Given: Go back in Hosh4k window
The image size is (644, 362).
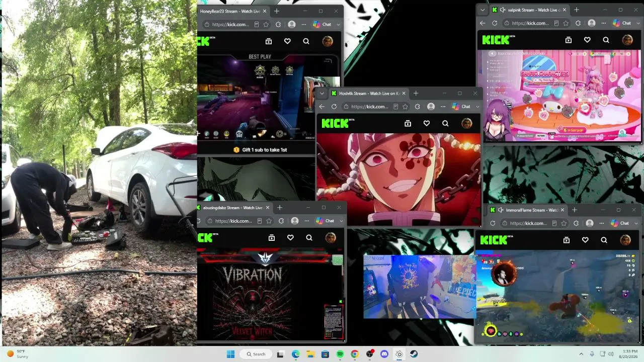Looking at the screenshot, I should [322, 107].
